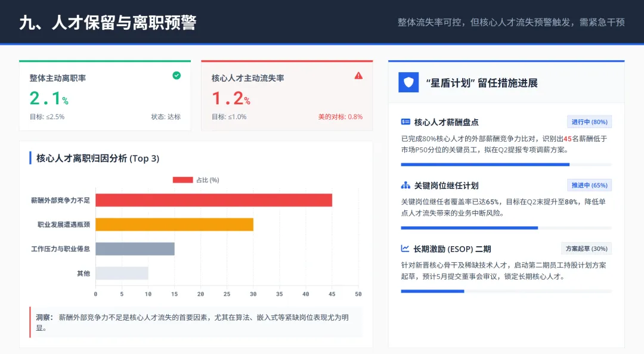The width and height of the screenshot is (644, 354).
Task: Click the 关键岗位继任计划 progress bar
Action: pos(506,228)
